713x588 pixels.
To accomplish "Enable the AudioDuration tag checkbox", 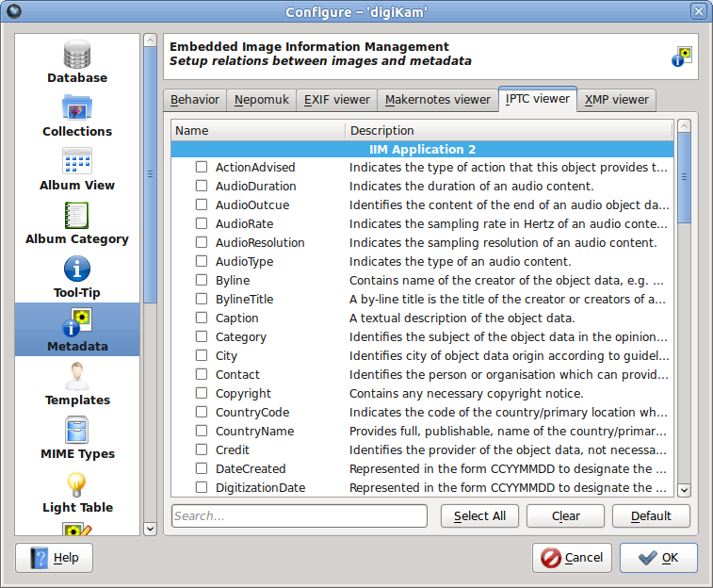I will pos(202,186).
